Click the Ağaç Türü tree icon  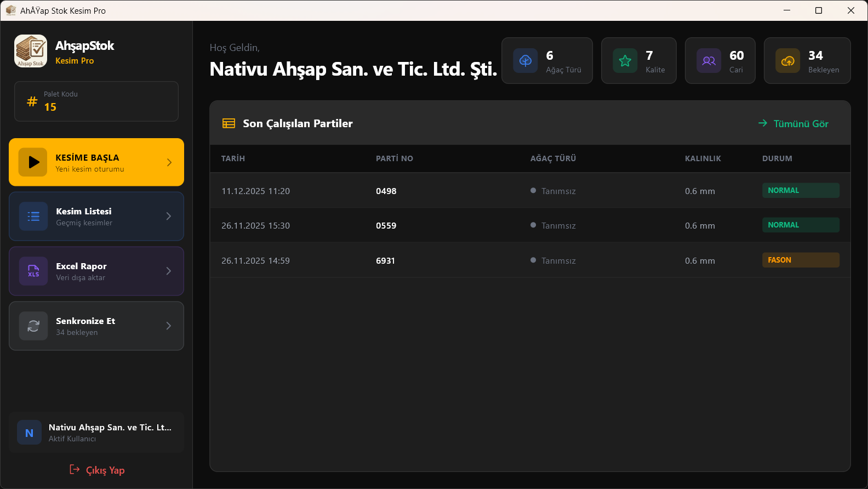coord(526,61)
